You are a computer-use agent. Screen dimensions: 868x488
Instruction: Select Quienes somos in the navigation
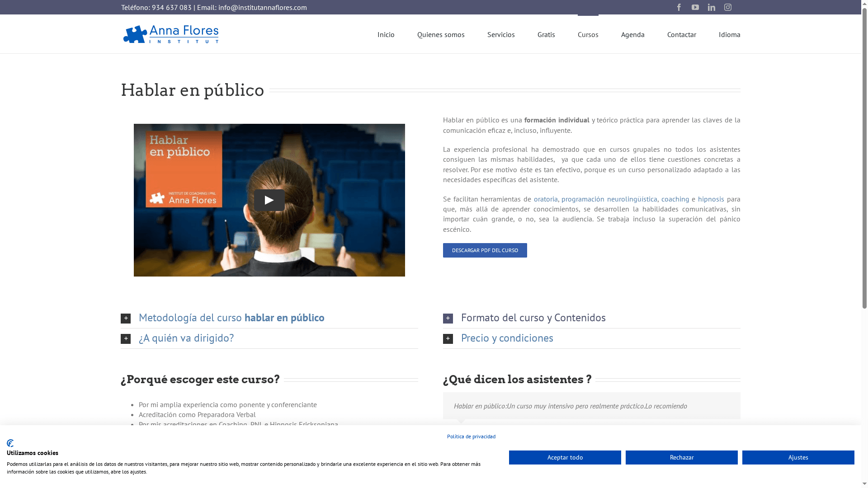pos(440,34)
